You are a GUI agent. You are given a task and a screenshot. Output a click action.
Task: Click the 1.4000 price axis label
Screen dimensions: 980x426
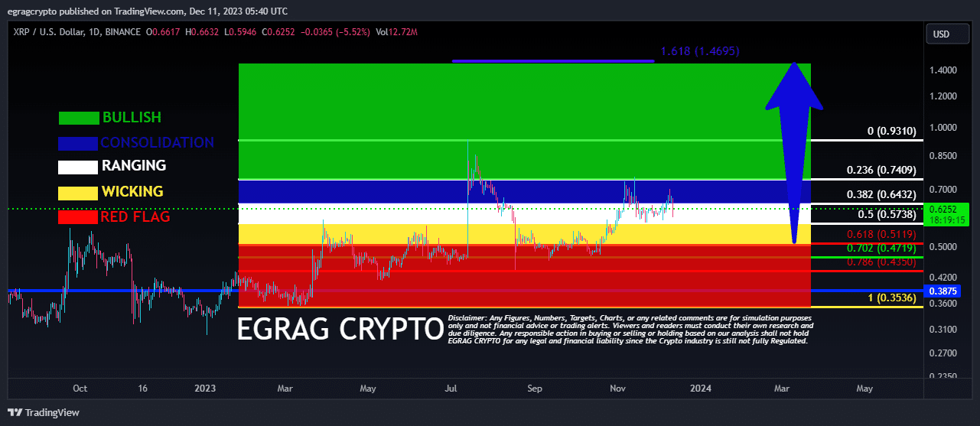(x=943, y=70)
